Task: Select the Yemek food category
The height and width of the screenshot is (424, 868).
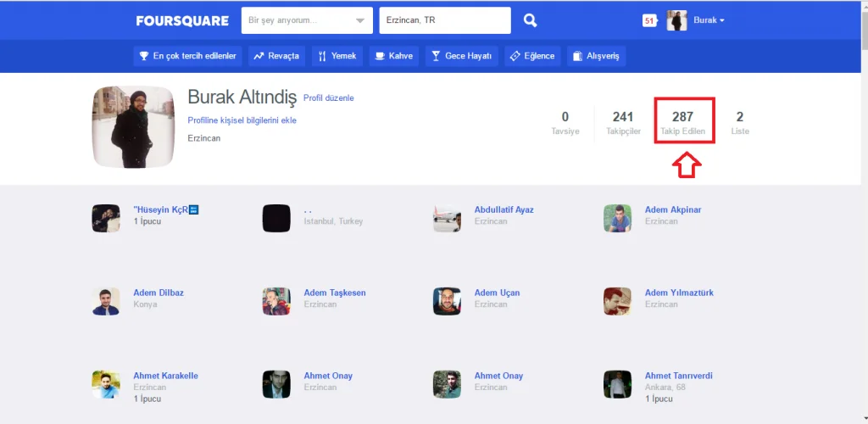Action: click(x=337, y=56)
